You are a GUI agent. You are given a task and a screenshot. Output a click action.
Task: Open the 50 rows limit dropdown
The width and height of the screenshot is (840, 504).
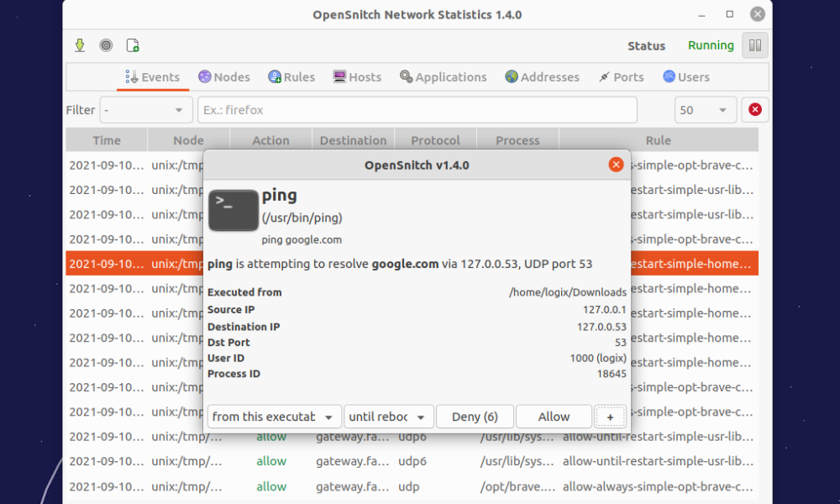(x=706, y=110)
